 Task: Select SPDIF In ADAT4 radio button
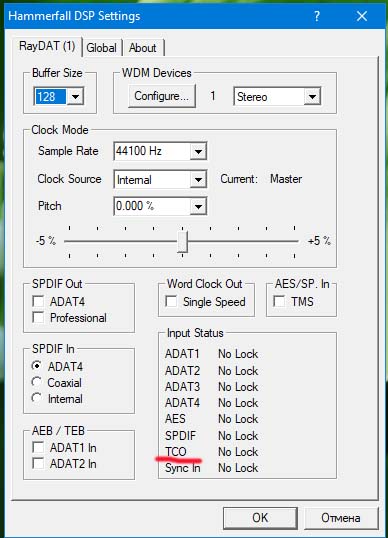point(37,366)
